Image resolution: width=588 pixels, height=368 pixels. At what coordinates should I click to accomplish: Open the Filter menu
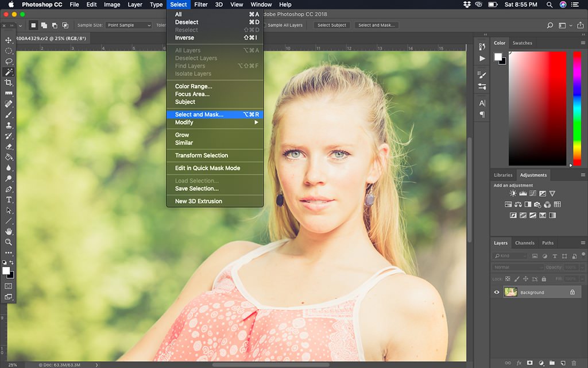(201, 5)
